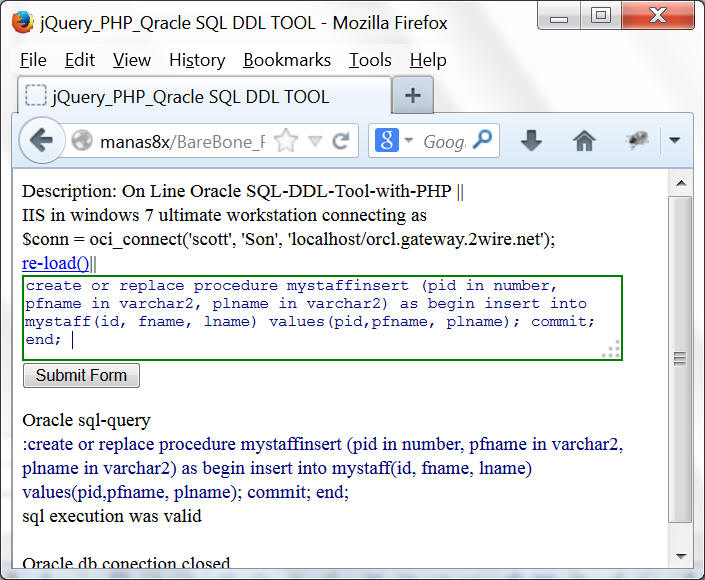Click the 'Oracle sql-query' heading text
The width and height of the screenshot is (705, 580).
(x=86, y=420)
